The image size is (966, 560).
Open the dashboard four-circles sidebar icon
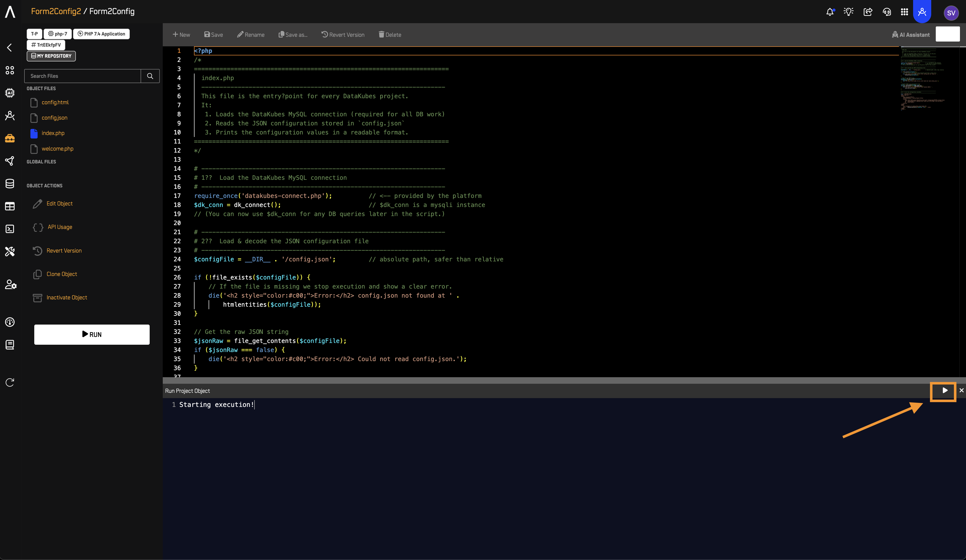[x=10, y=70]
